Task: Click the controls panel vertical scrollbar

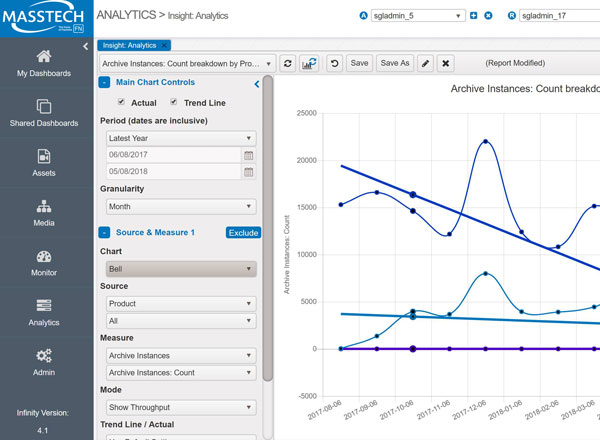Action: [x=268, y=228]
